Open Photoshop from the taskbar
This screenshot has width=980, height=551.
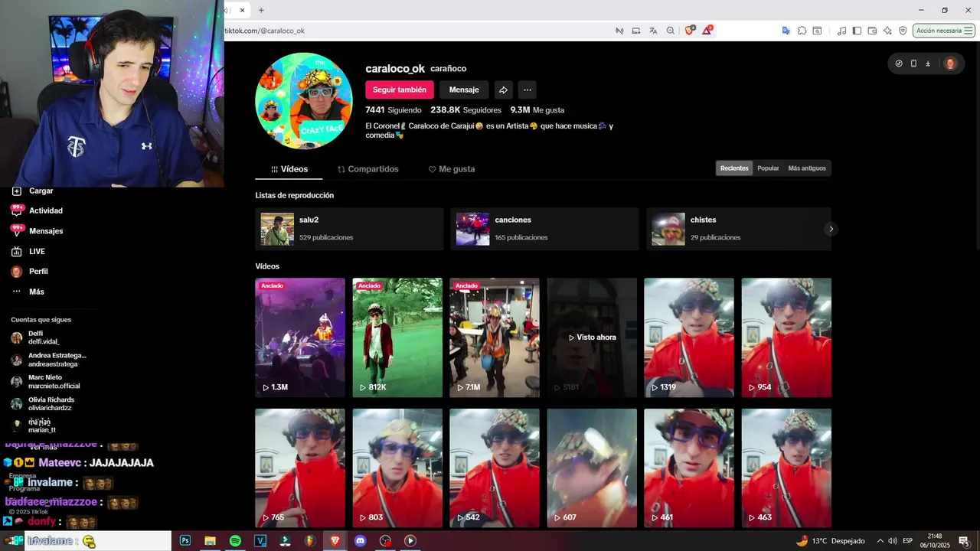(185, 540)
